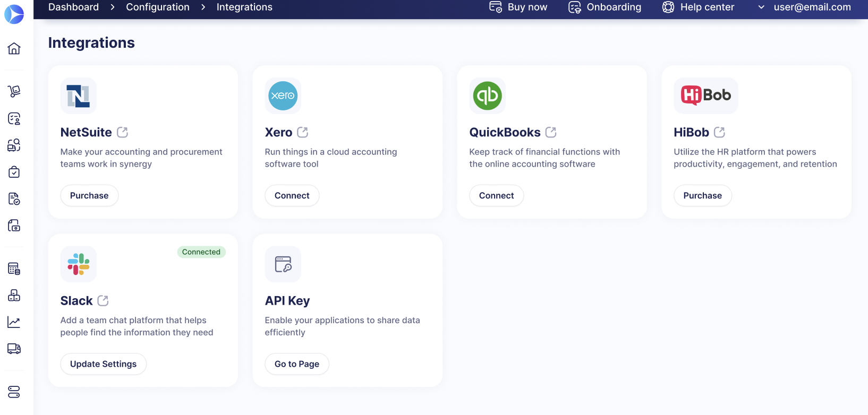Open the stacked boxes sidebar icon
The height and width of the screenshot is (415, 868).
tap(14, 295)
